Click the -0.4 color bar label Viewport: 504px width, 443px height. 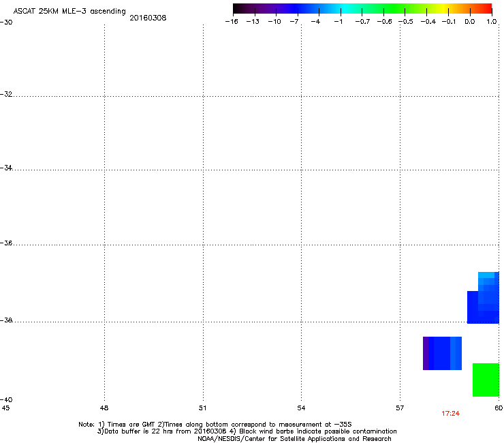point(428,22)
